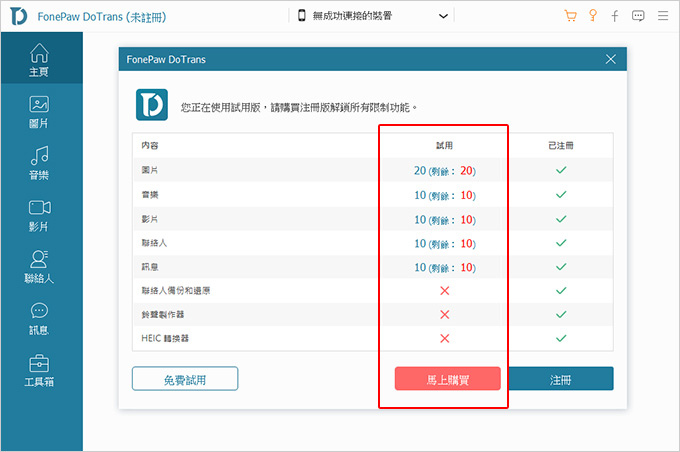Click the 注冊 register button
The width and height of the screenshot is (680, 452).
click(560, 379)
